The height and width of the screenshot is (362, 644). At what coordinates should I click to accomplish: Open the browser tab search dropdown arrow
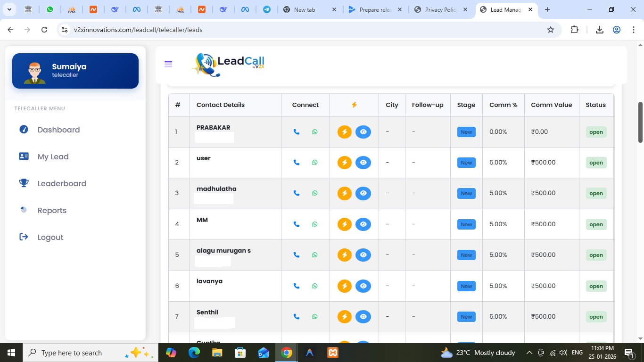point(9,9)
